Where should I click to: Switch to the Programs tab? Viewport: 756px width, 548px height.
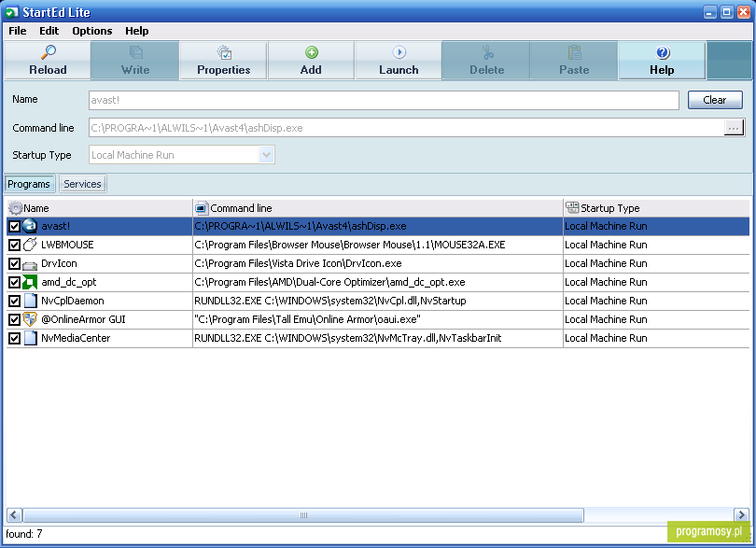(x=29, y=184)
